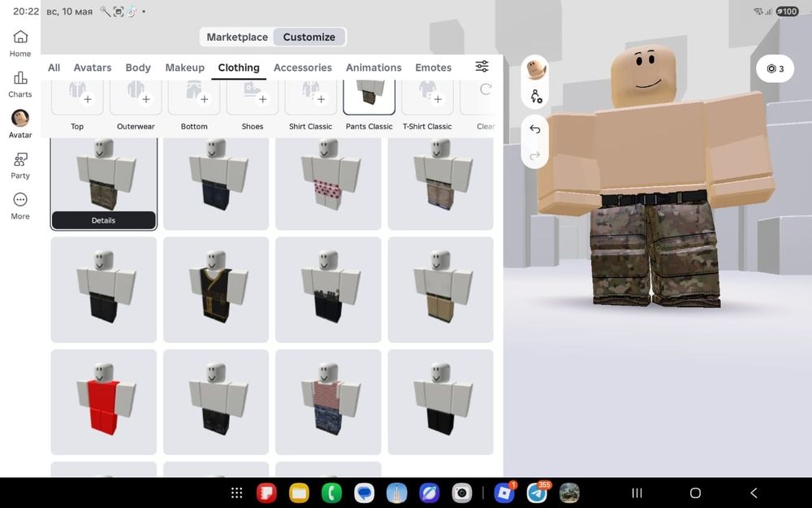This screenshot has height=508, width=812.
Task: Open the Robux balance showing 3
Action: point(775,68)
